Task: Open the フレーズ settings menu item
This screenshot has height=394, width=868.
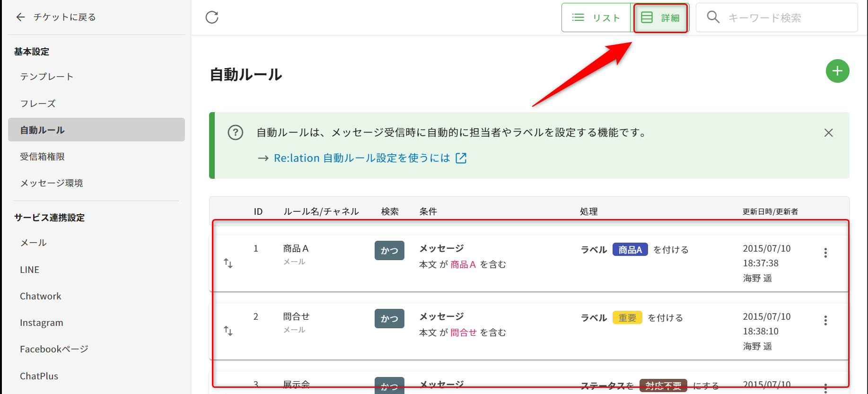Action: 38,104
